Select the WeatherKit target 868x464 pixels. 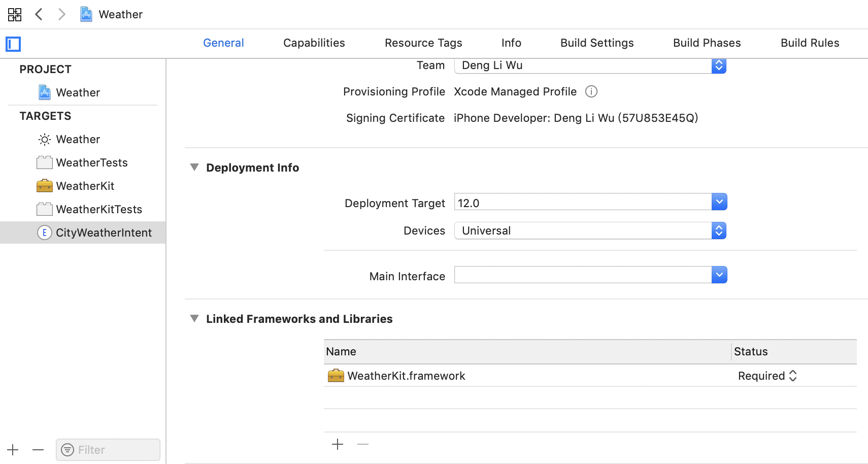point(85,186)
